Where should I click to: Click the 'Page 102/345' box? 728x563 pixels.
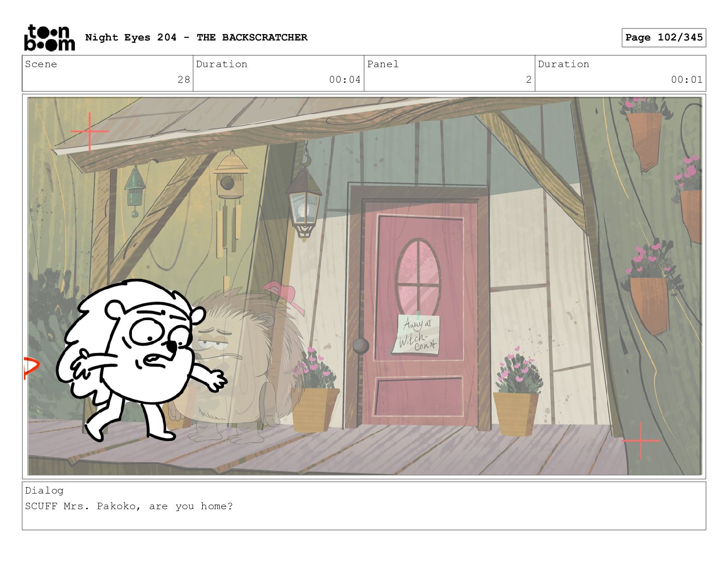point(664,38)
